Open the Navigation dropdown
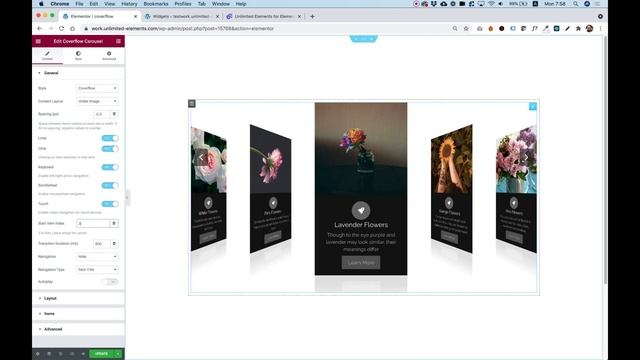 click(x=97, y=257)
